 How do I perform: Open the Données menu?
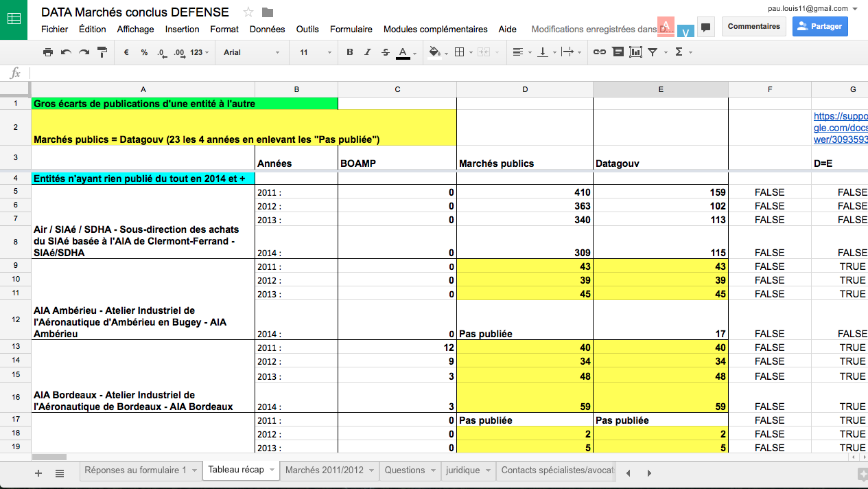click(x=267, y=29)
